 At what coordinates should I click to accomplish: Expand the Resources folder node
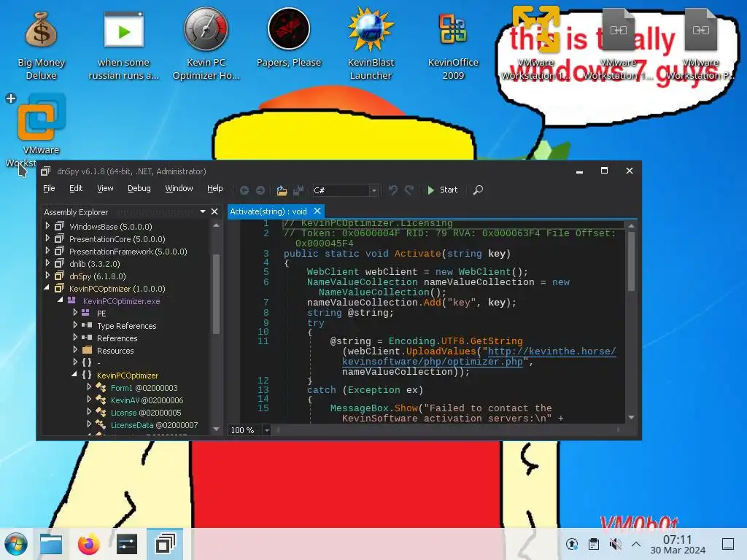pos(75,349)
